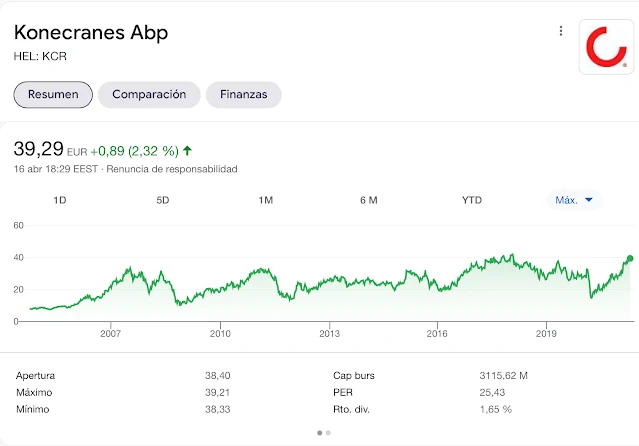The width and height of the screenshot is (639, 446).
Task: Choose the 6 M chart range
Action: (369, 200)
